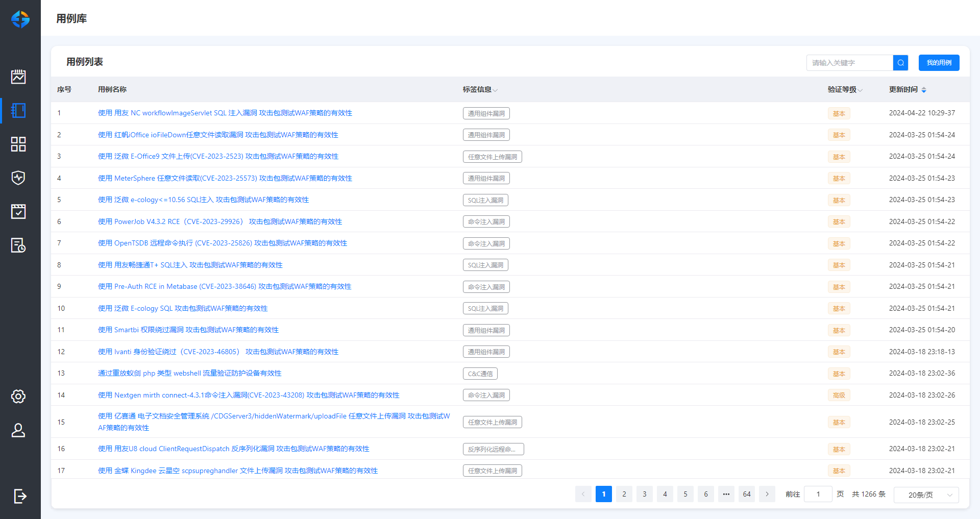Go to page 3
Image resolution: width=980 pixels, height=519 pixels.
(x=644, y=494)
